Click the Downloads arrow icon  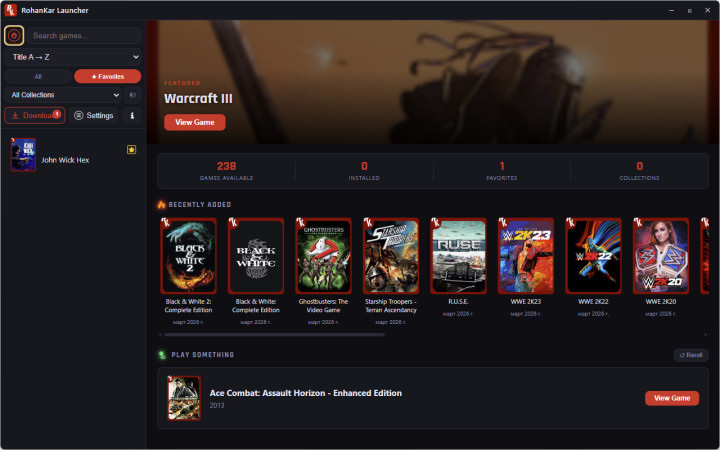(x=16, y=116)
